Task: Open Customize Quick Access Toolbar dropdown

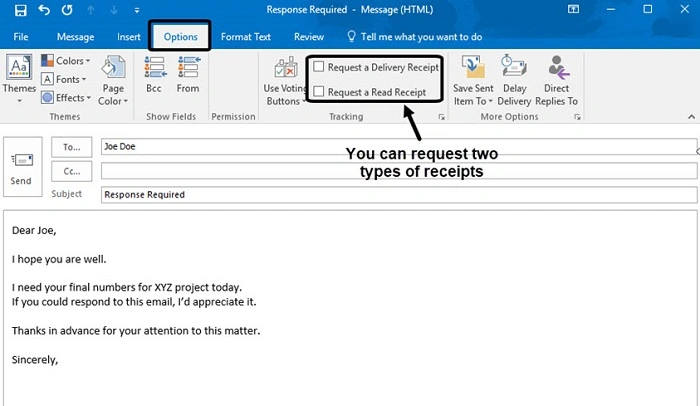Action: (137, 10)
